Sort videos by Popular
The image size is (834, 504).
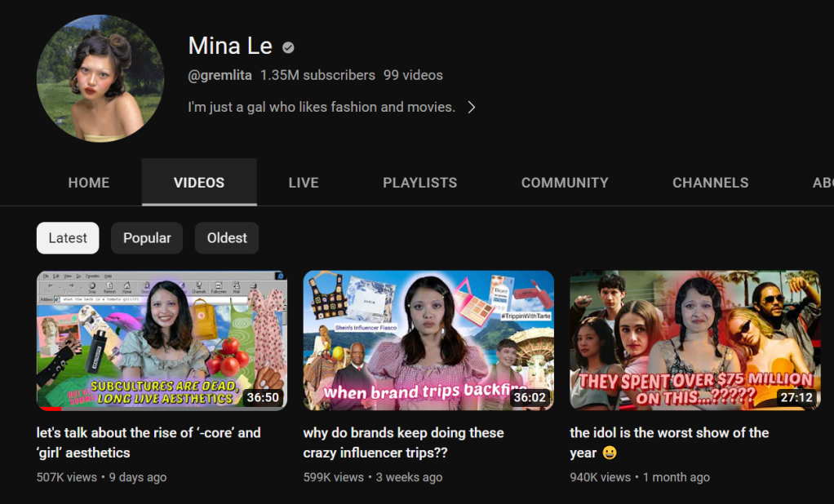click(x=147, y=238)
